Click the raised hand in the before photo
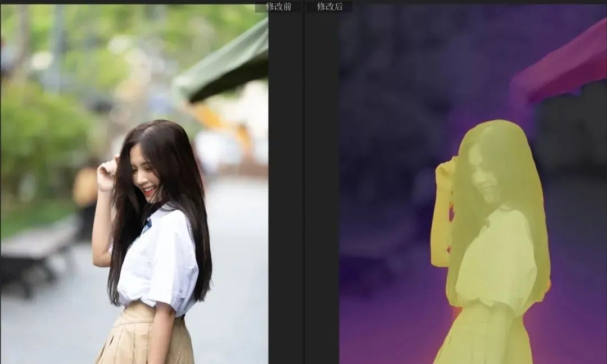 click(x=107, y=175)
